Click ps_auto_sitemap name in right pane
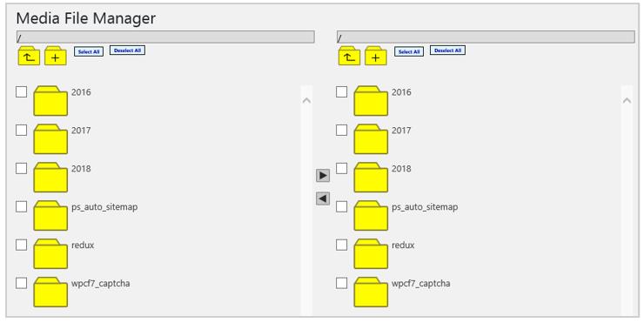The width and height of the screenshot is (644, 323). (x=425, y=207)
